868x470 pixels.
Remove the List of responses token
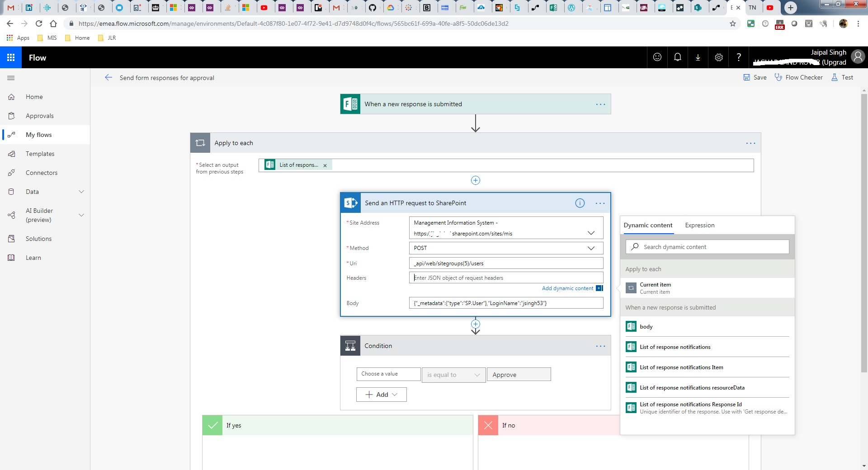click(x=325, y=165)
